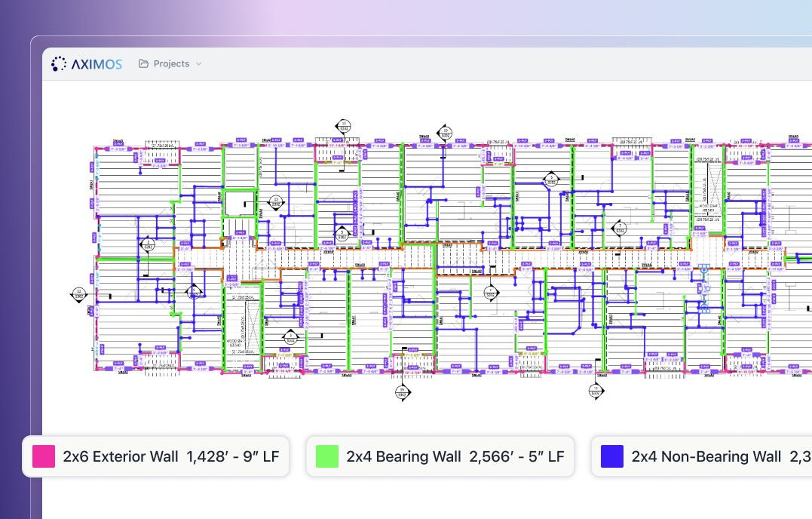
Task: Expand the Projects chevron arrow
Action: 199,64
